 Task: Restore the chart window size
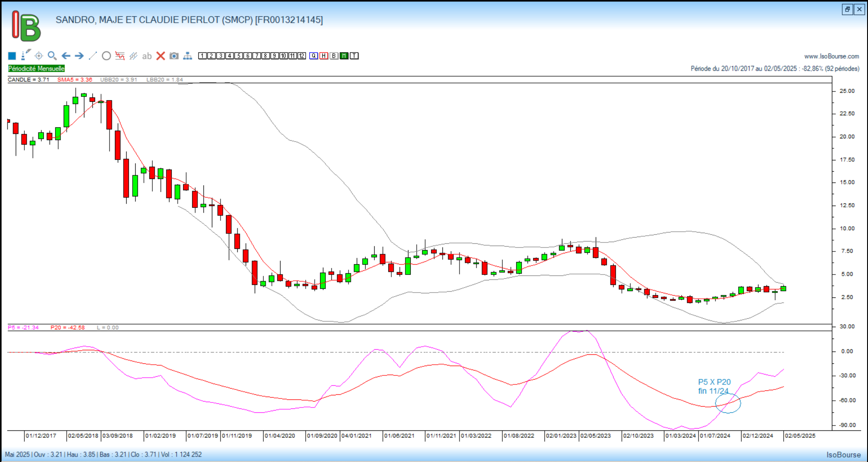(x=848, y=9)
